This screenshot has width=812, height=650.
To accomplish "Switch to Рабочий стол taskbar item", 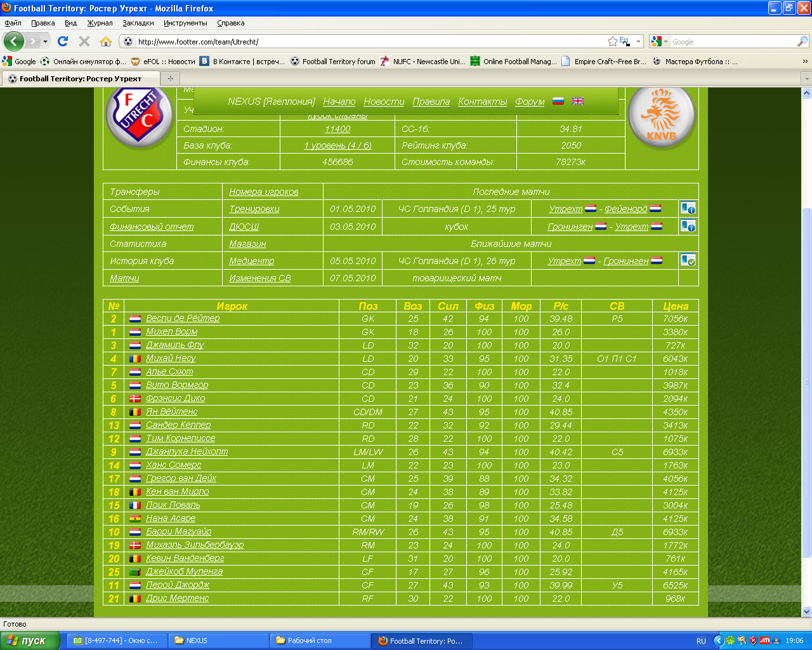I will (321, 640).
